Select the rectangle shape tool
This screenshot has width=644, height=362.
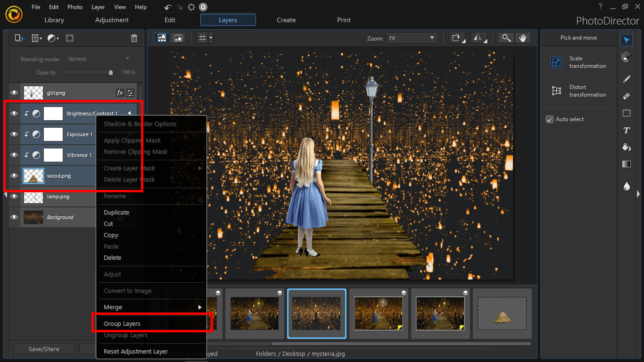[x=627, y=113]
